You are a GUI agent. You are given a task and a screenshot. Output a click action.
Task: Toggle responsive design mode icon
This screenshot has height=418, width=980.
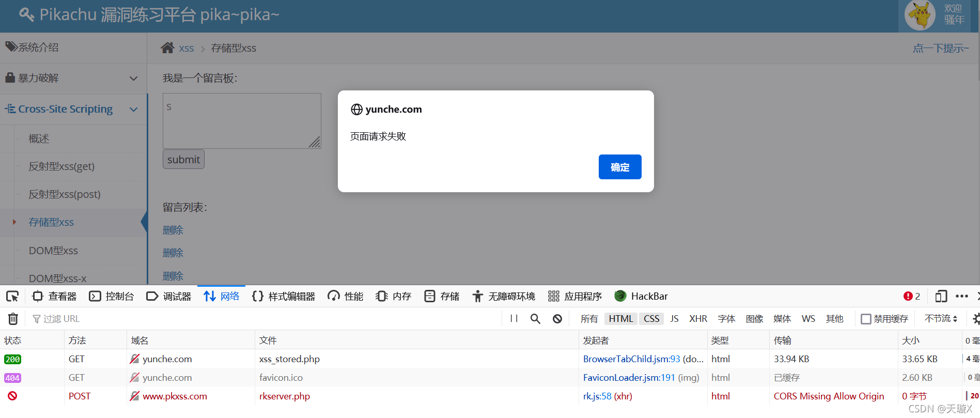coord(941,296)
